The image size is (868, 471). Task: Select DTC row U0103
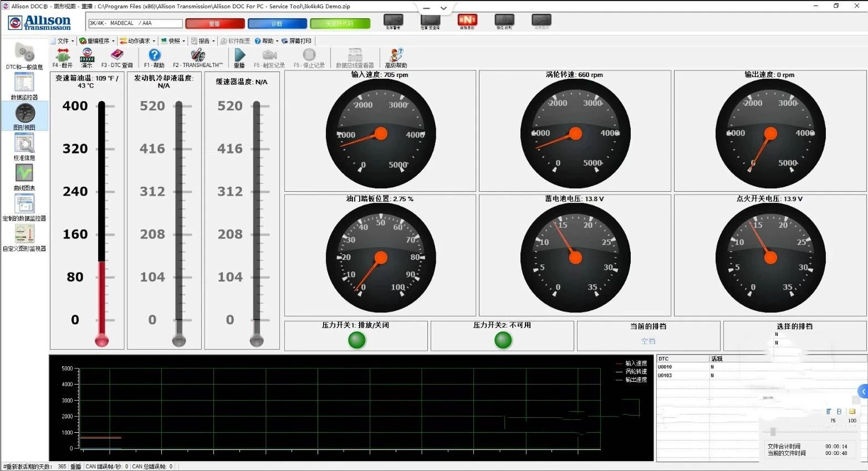click(761, 376)
